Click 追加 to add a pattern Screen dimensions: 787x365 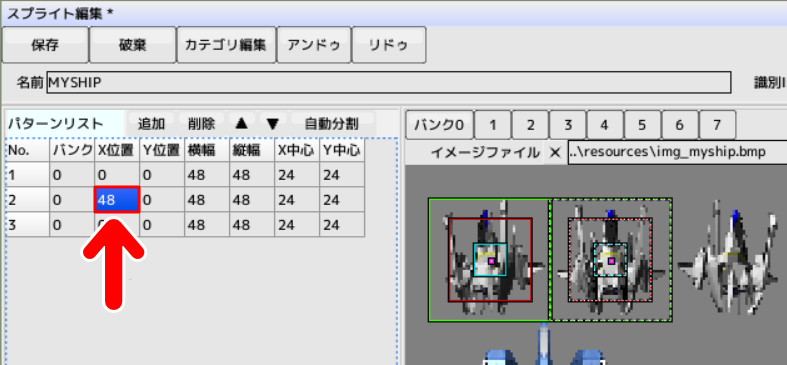[x=152, y=123]
